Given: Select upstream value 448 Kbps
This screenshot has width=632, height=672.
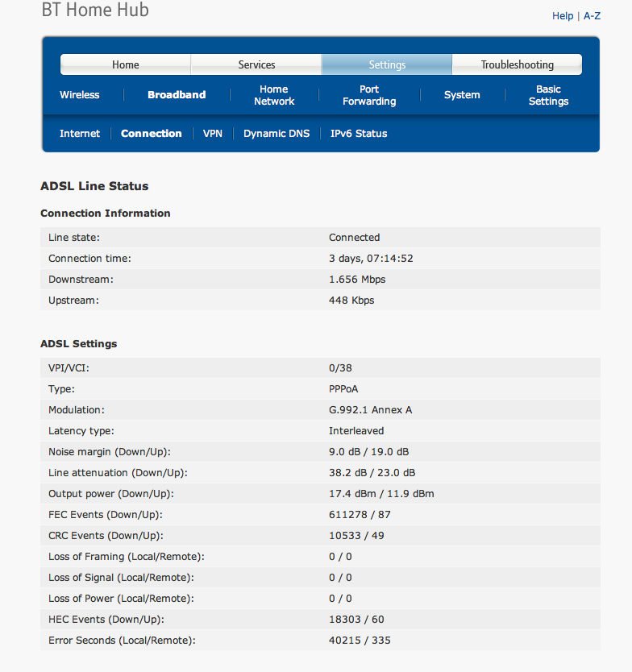Looking at the screenshot, I should pyautogui.click(x=351, y=301).
